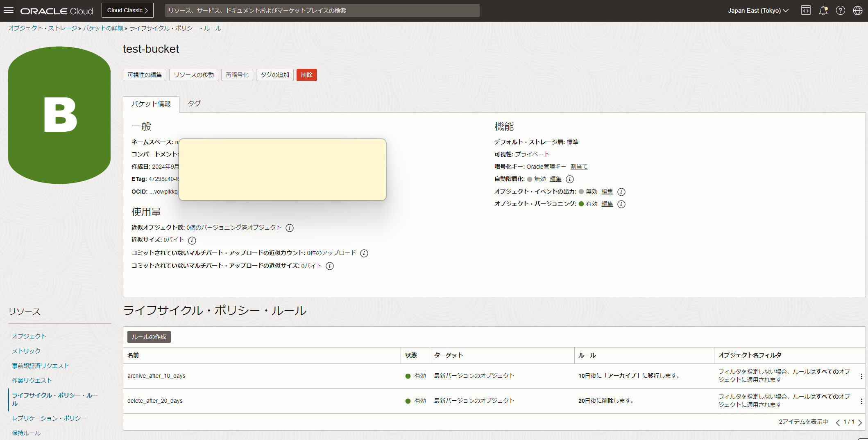Image resolution: width=868 pixels, height=440 pixels.
Task: Open レプリケーション・ポリシー in resources menu
Action: click(x=49, y=418)
